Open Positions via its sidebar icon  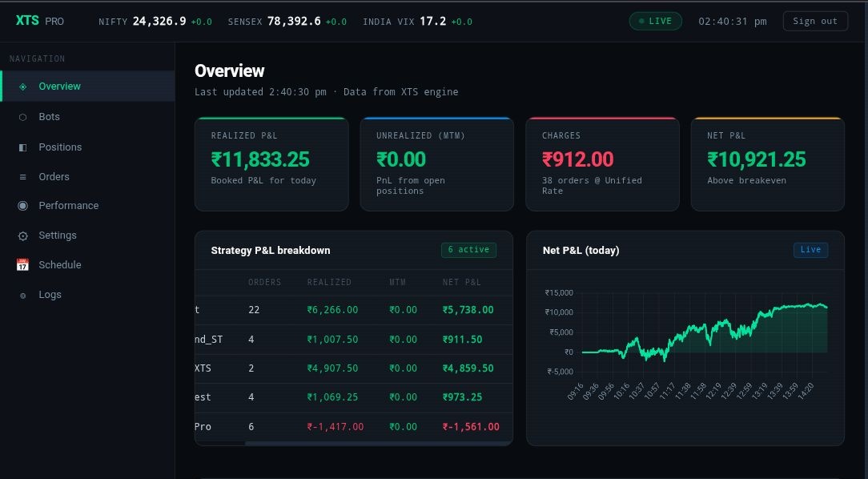click(x=22, y=147)
